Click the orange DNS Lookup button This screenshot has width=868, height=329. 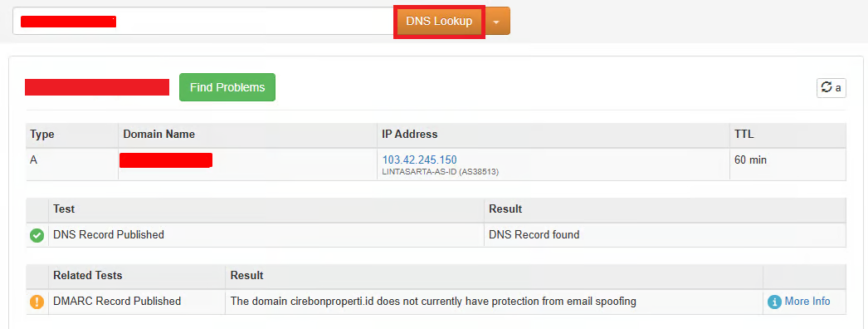pos(439,22)
